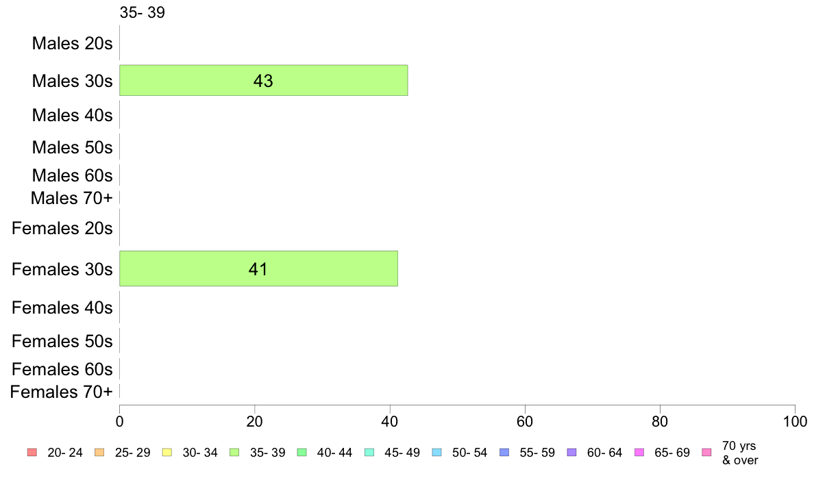Click the 55-59 blue legend swatch
This screenshot has height=504, width=814.
click(504, 452)
